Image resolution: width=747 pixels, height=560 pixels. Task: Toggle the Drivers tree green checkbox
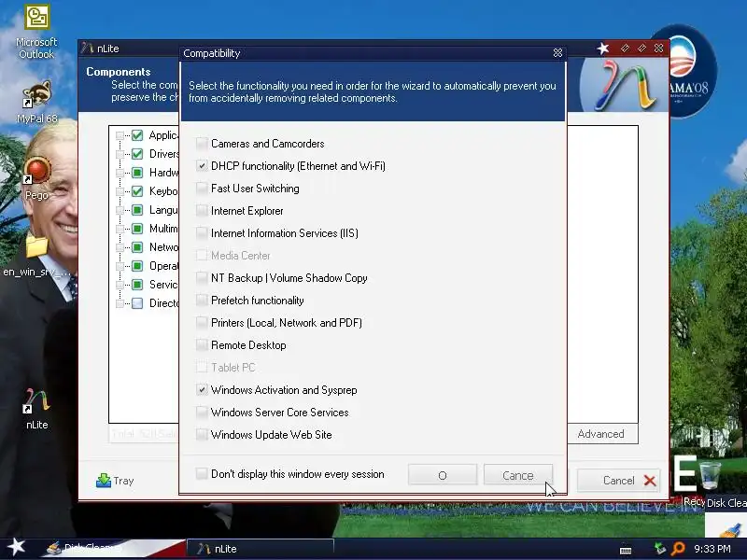pos(137,154)
